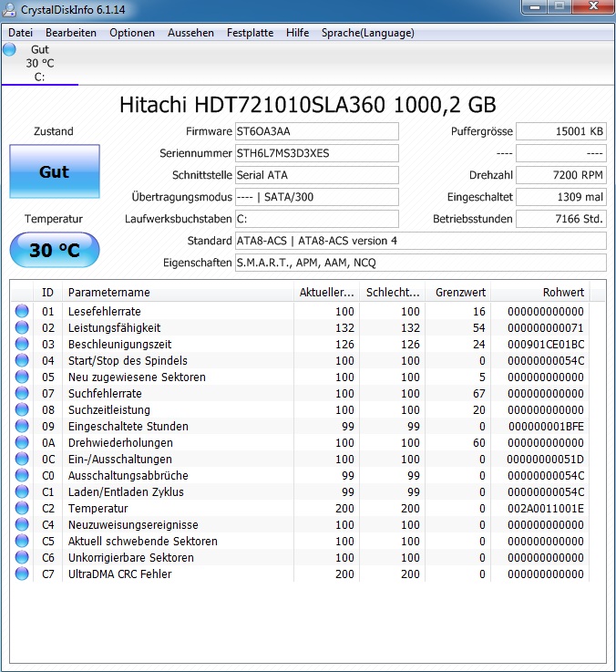Click the status dot for Laden/Entladen Zyklus
Image resolution: width=616 pixels, height=672 pixels.
pyautogui.click(x=22, y=491)
